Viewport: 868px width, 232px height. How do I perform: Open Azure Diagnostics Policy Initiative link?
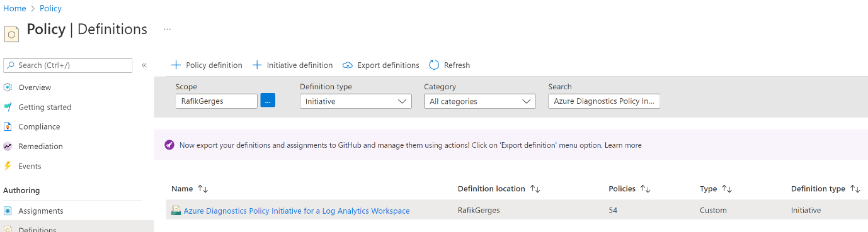pos(297,211)
